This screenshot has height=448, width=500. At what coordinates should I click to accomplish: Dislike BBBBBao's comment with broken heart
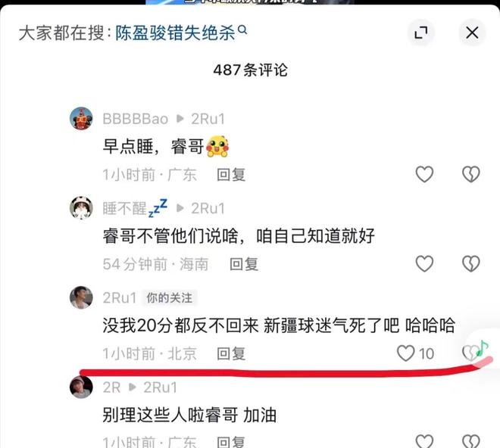[x=471, y=174]
